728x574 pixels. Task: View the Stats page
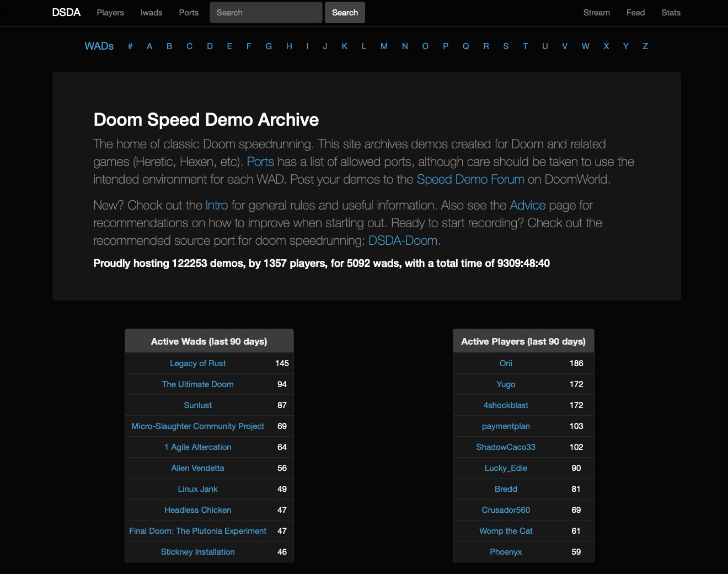tap(671, 13)
